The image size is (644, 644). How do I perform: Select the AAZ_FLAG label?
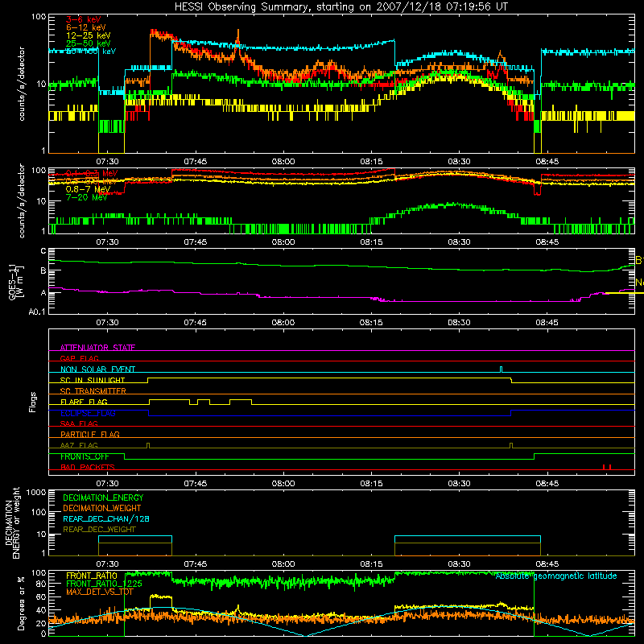79,445
